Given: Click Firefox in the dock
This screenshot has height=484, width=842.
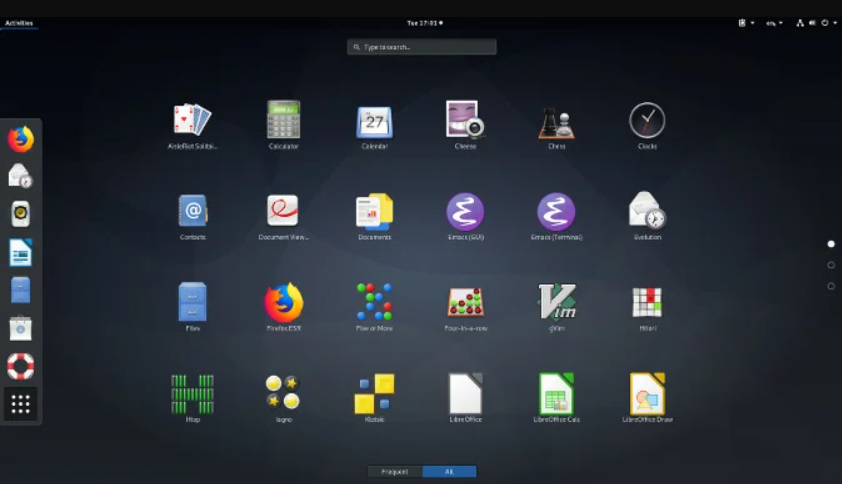Looking at the screenshot, I should click(x=20, y=139).
